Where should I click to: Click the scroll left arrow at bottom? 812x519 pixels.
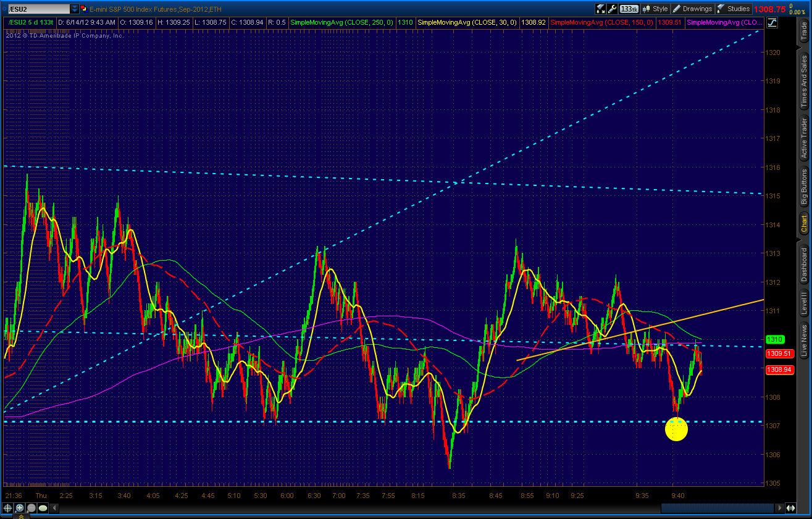point(56,508)
